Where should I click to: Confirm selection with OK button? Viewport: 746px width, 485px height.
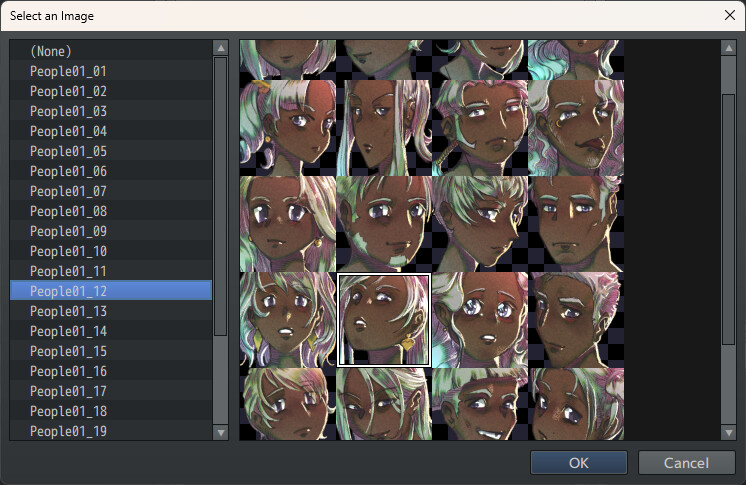579,462
